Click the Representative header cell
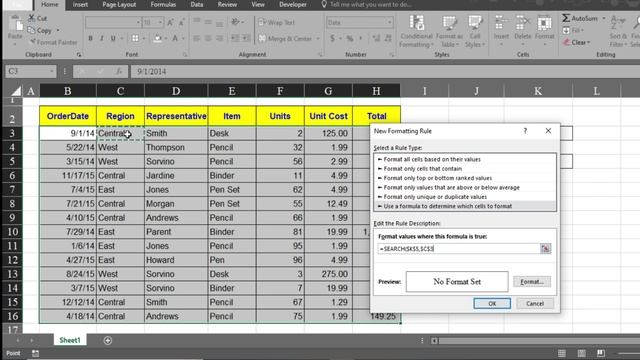The image size is (640, 360). [176, 116]
